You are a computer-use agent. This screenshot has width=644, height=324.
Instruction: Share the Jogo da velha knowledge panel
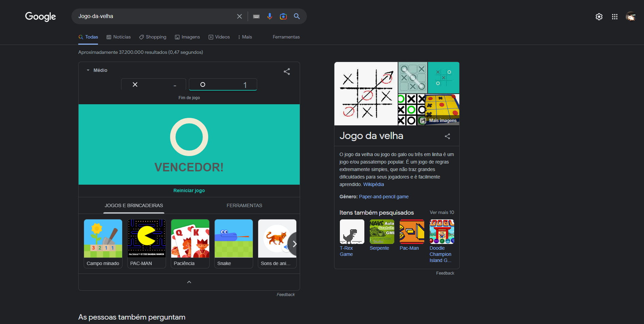pos(447,136)
